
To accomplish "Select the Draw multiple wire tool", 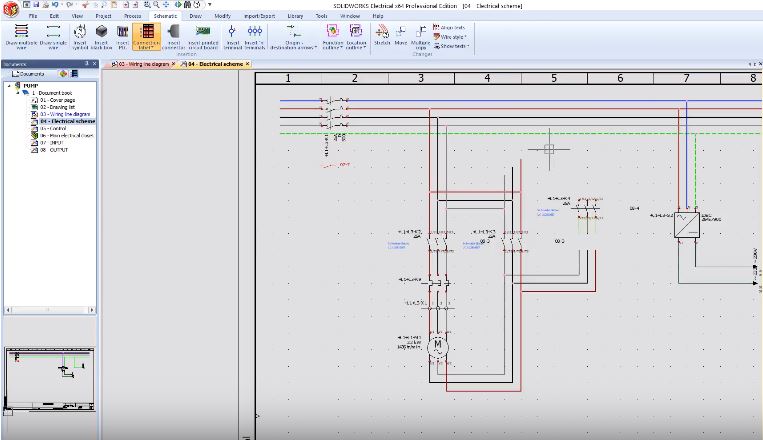I will coord(21,37).
